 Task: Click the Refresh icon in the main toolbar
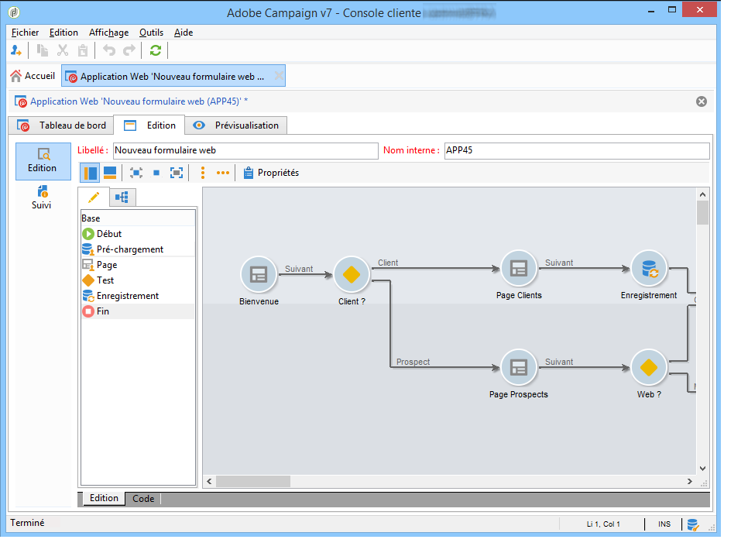click(156, 50)
